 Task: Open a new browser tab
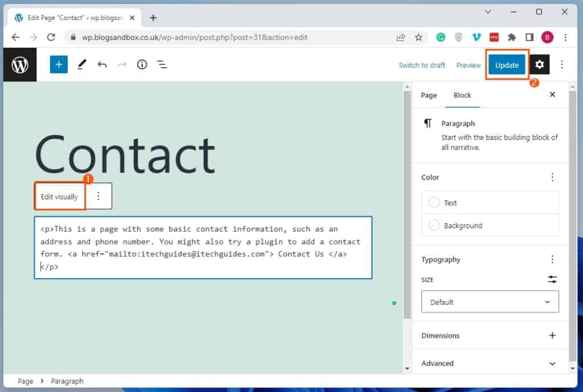153,18
